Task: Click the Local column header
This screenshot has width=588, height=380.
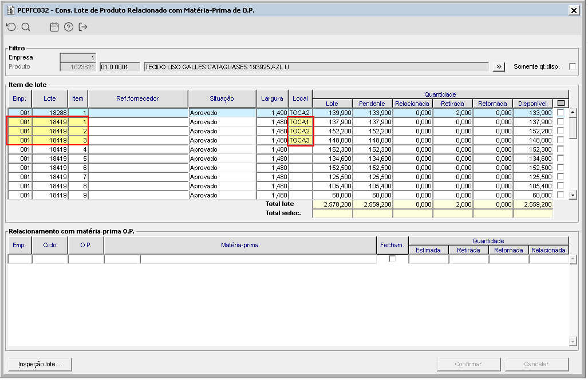Action: [x=300, y=98]
